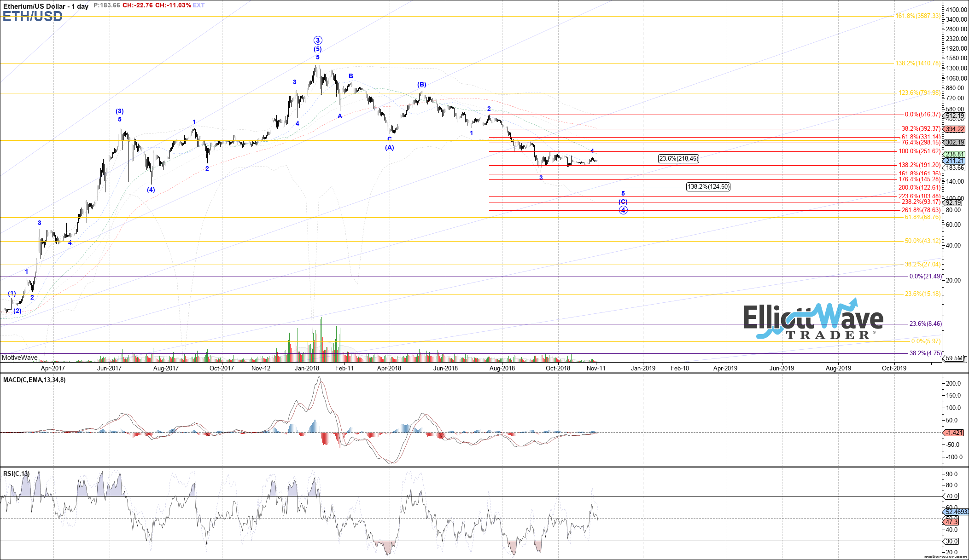Image resolution: width=969 pixels, height=560 pixels.
Task: Open the RSI(C,13) study label
Action: coord(16,473)
